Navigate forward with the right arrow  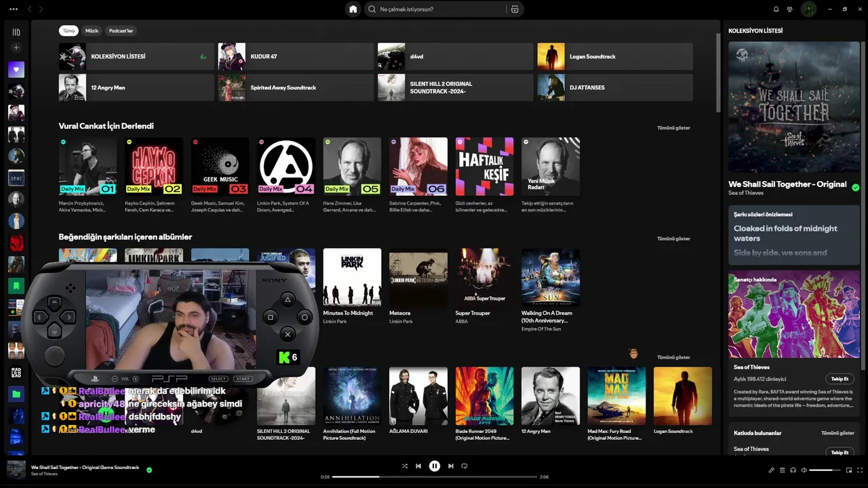41,9
